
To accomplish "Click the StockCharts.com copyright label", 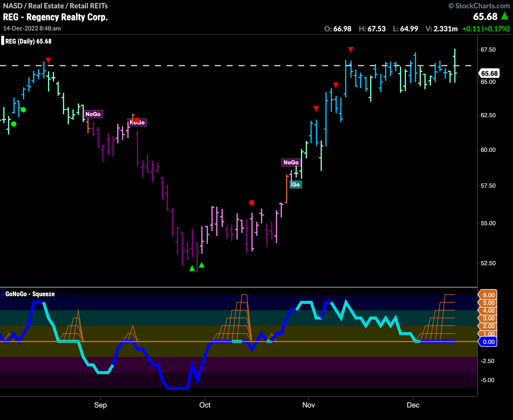I will pos(479,6).
